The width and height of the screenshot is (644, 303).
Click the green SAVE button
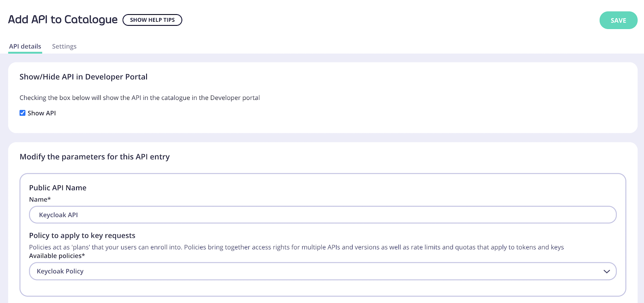tap(618, 20)
